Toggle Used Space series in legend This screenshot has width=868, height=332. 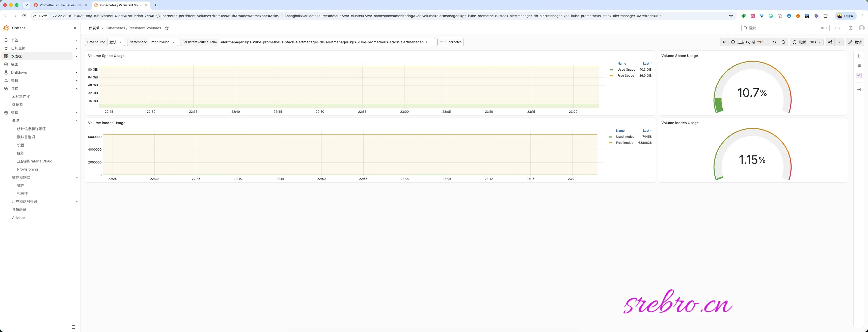coord(626,70)
